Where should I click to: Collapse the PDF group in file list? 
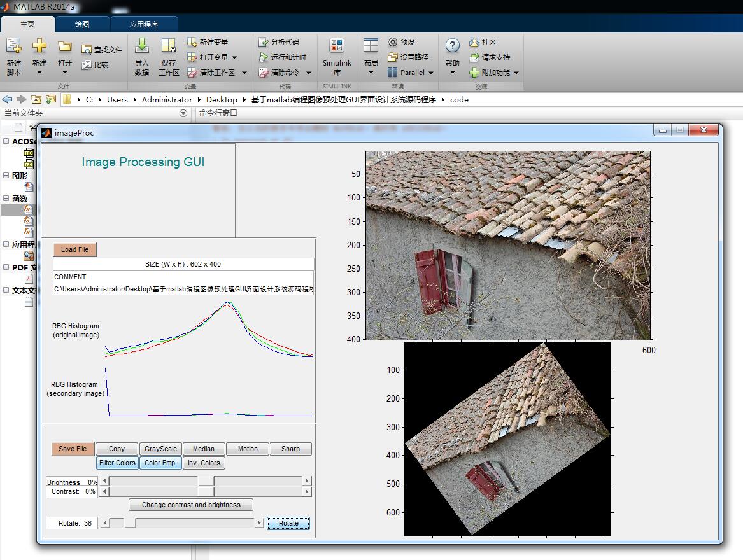point(6,267)
